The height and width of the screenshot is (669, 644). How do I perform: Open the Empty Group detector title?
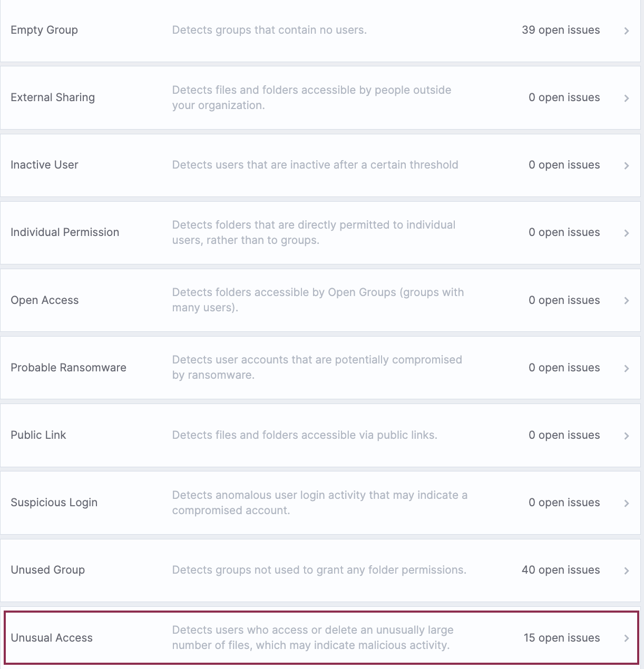[x=44, y=30]
